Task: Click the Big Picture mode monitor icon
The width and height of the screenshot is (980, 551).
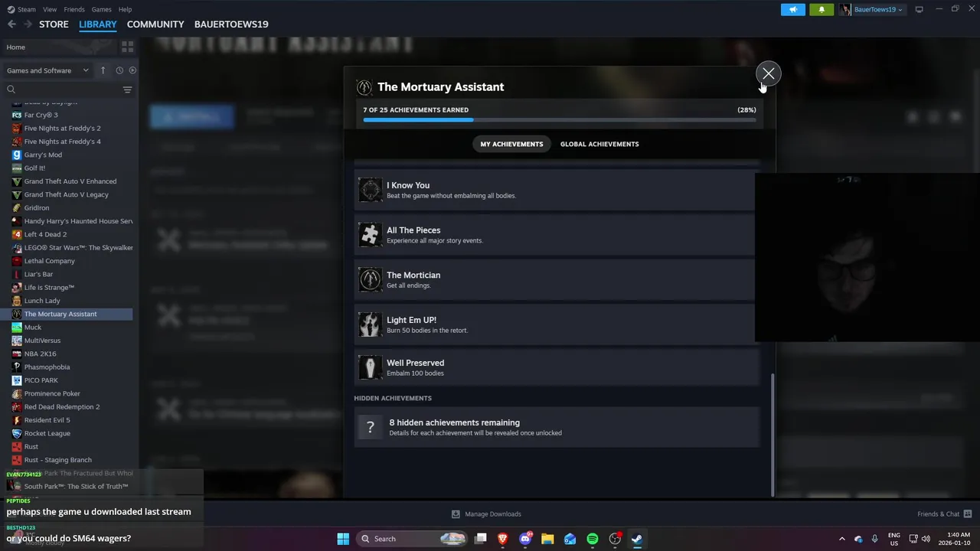Action: (920, 9)
